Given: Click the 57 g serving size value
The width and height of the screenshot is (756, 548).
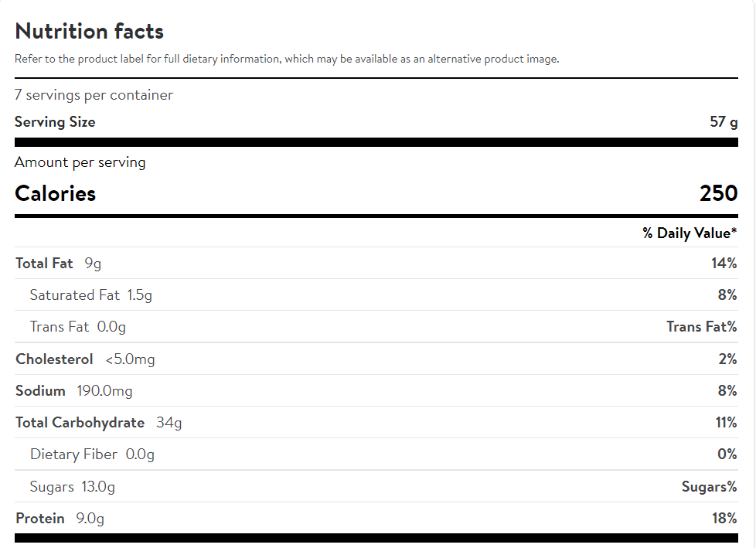Looking at the screenshot, I should click(724, 122).
